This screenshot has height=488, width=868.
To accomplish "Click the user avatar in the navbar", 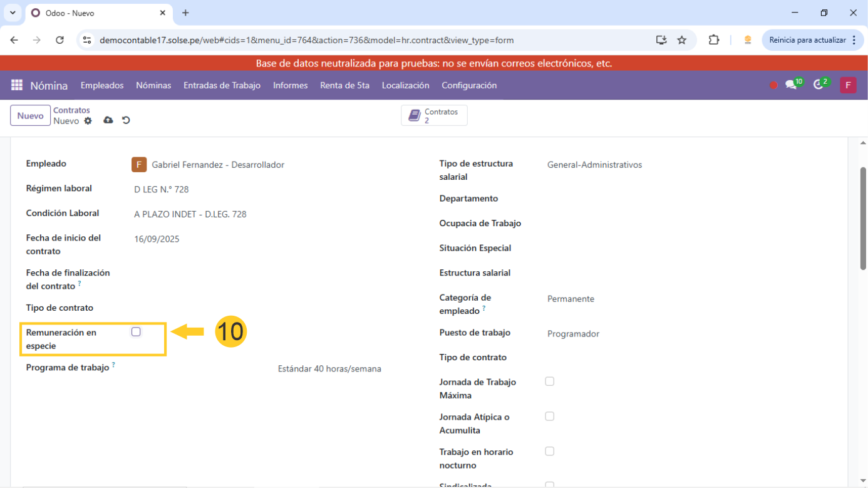I will pos(848,85).
